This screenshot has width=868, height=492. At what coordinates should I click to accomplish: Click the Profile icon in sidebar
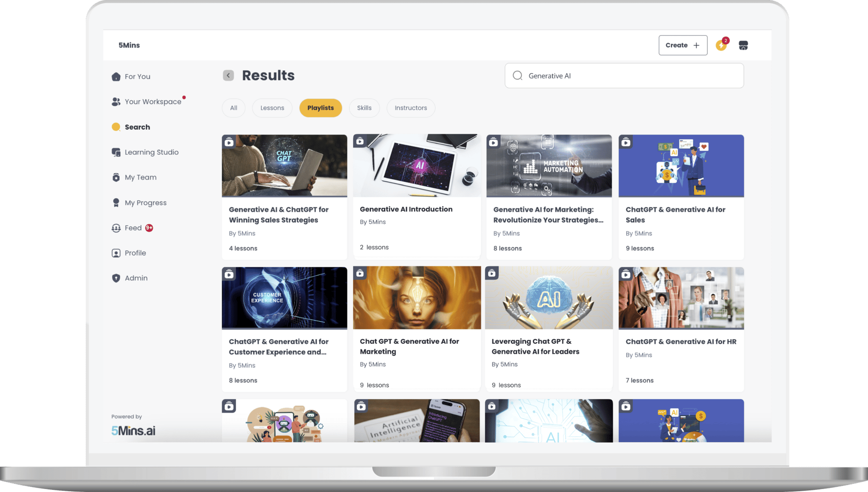click(116, 253)
